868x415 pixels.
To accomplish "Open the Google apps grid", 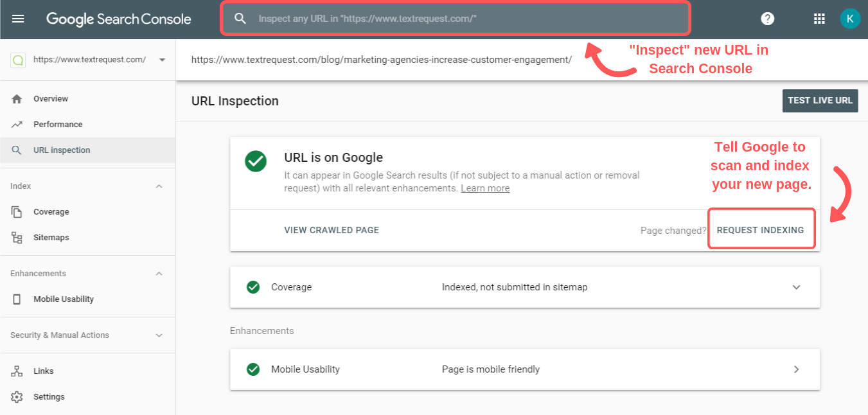I will (x=819, y=19).
